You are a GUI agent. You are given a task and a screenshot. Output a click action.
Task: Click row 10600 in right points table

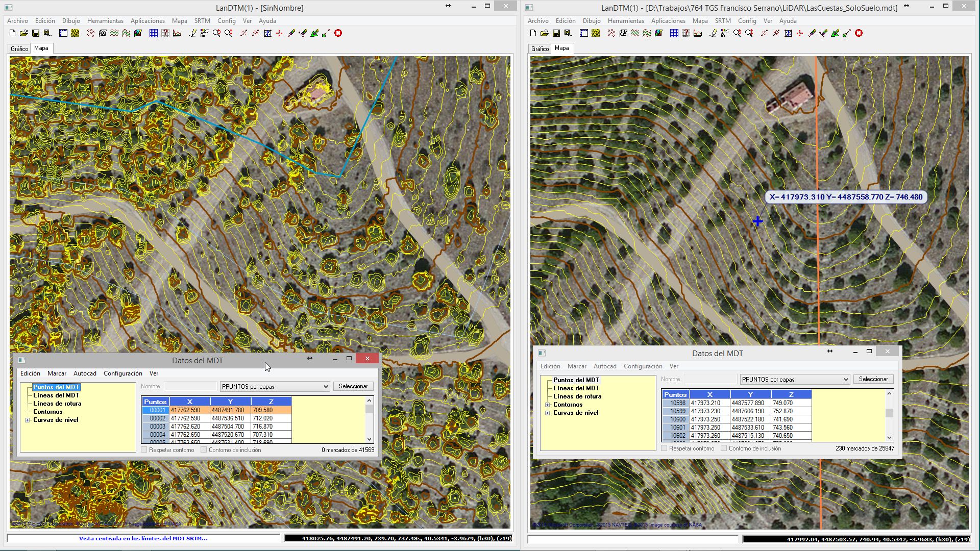[x=737, y=419]
